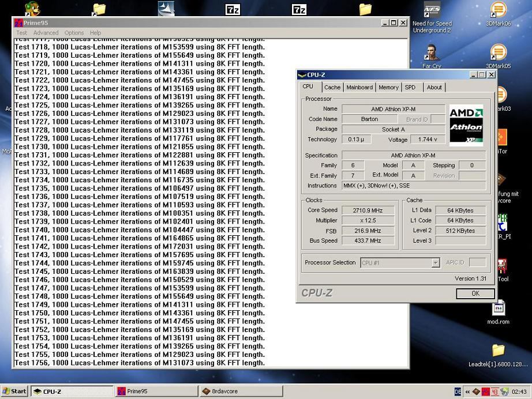Screen dimensions: 532x399
Task: Expand hidden tray icons with the chevron
Action: (467, 392)
